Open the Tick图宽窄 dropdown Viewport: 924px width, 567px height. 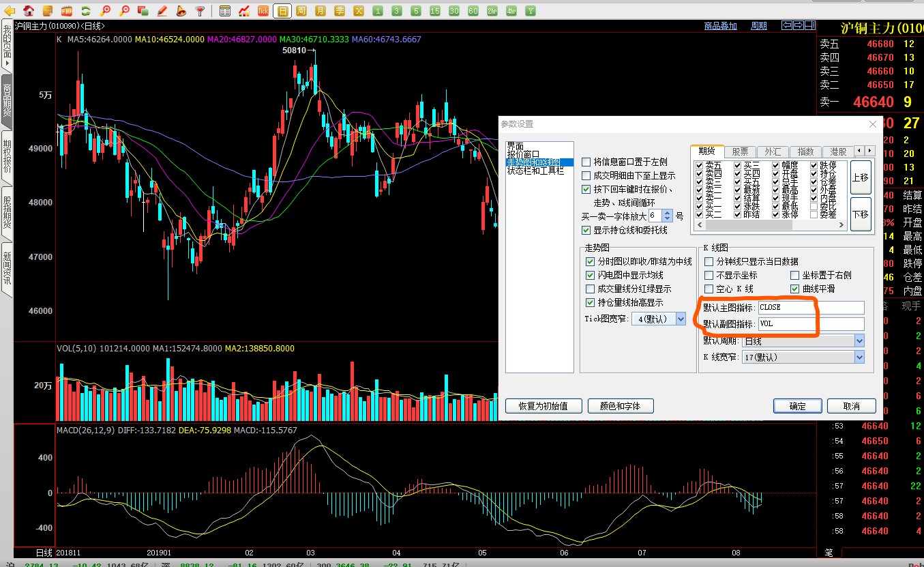[x=680, y=319]
